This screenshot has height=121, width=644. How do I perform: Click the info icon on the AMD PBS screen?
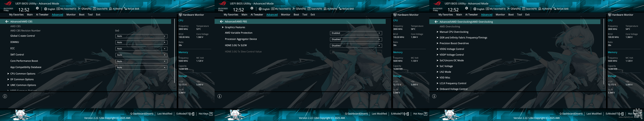220,96
